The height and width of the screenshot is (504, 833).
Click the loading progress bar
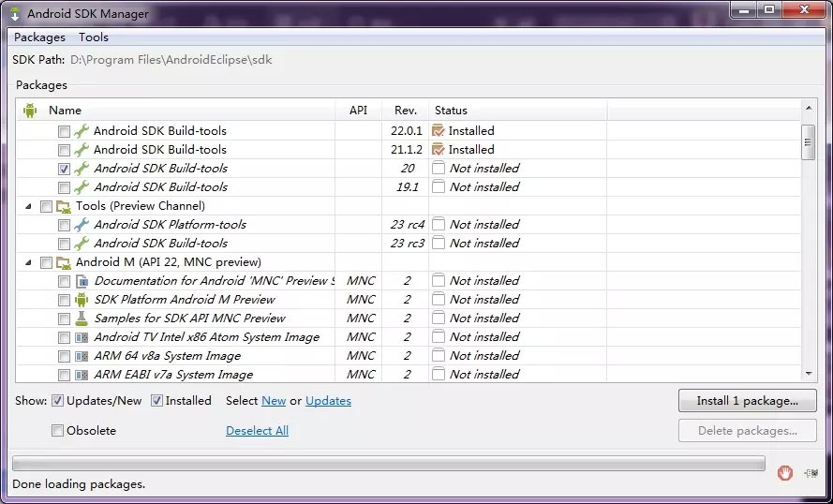[x=388, y=464]
